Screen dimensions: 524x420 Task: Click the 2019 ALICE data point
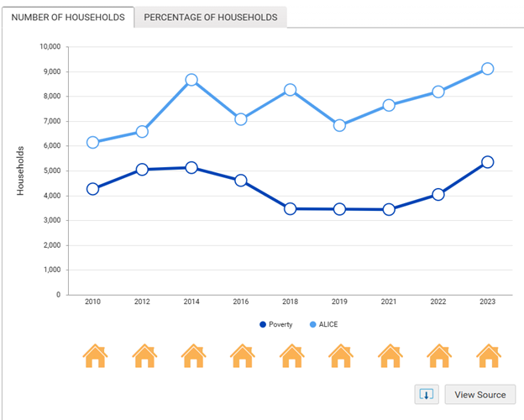coord(339,125)
